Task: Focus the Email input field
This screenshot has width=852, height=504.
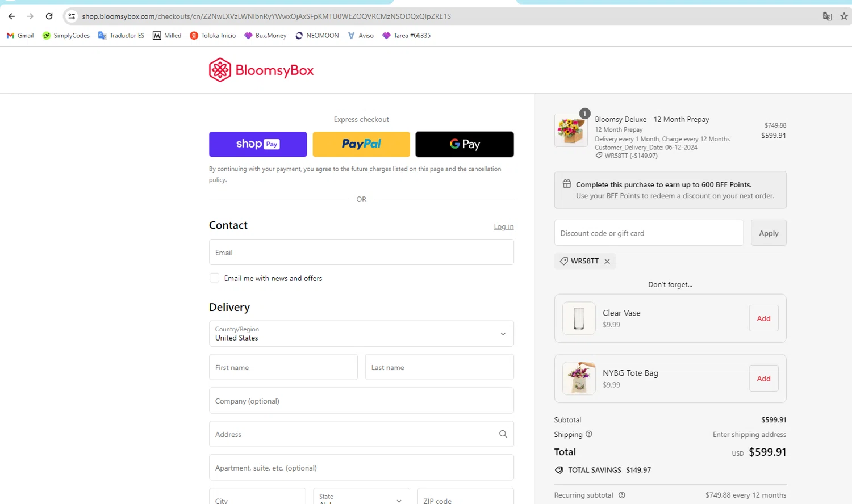Action: pyautogui.click(x=361, y=252)
